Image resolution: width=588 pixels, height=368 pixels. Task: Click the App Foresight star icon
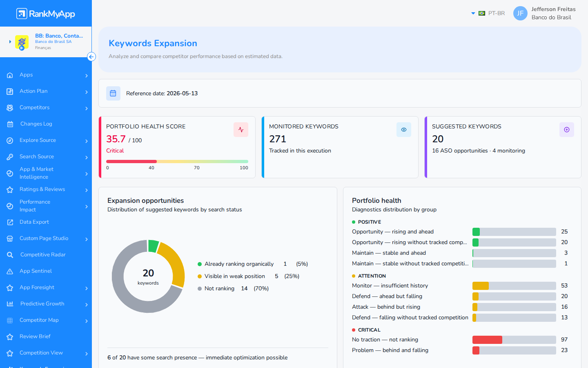[x=10, y=288]
